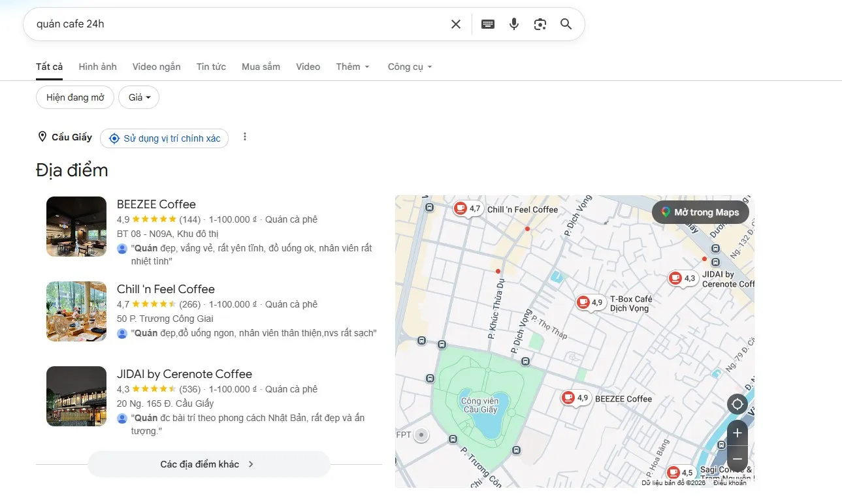This screenshot has height=504, width=842.
Task: Open the Công cụ tools dropdown
Action: [x=410, y=67]
